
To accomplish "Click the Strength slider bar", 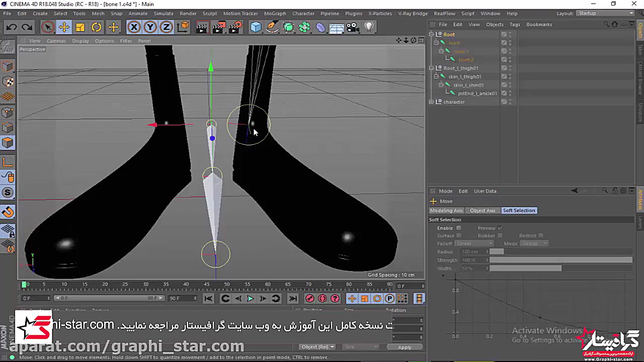I will click(x=560, y=260).
